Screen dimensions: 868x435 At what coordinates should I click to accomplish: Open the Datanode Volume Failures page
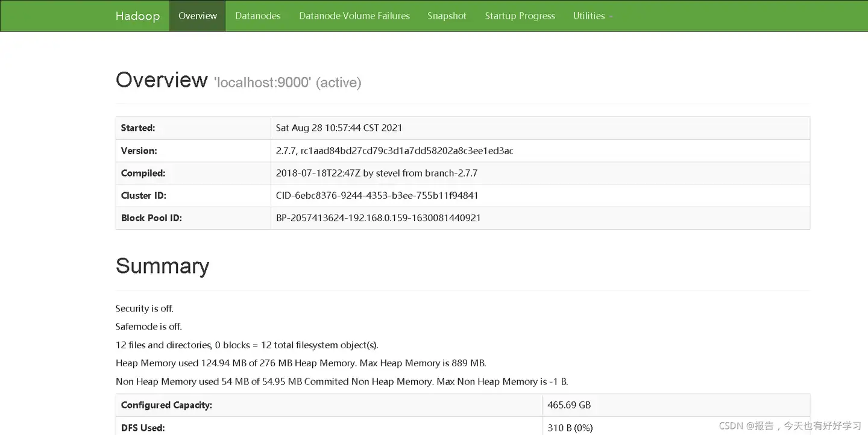(354, 16)
